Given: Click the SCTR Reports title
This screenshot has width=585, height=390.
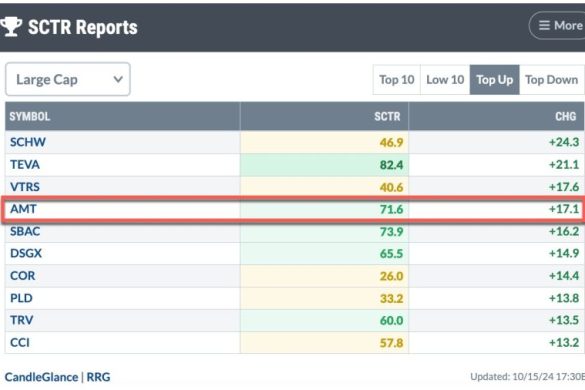Looking at the screenshot, I should 83,27.
